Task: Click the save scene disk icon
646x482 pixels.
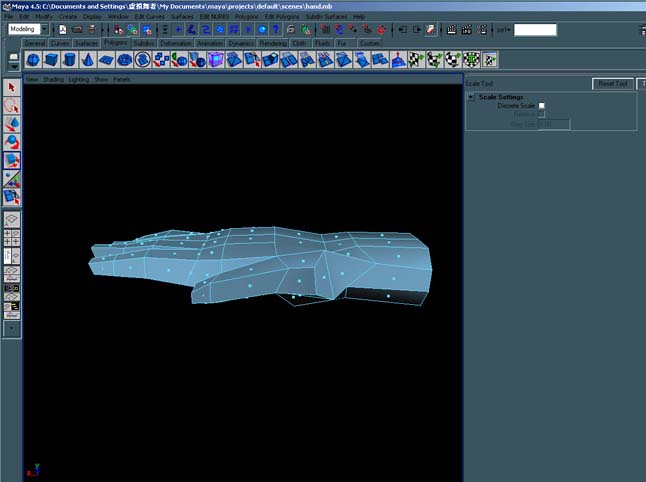Action: point(92,30)
